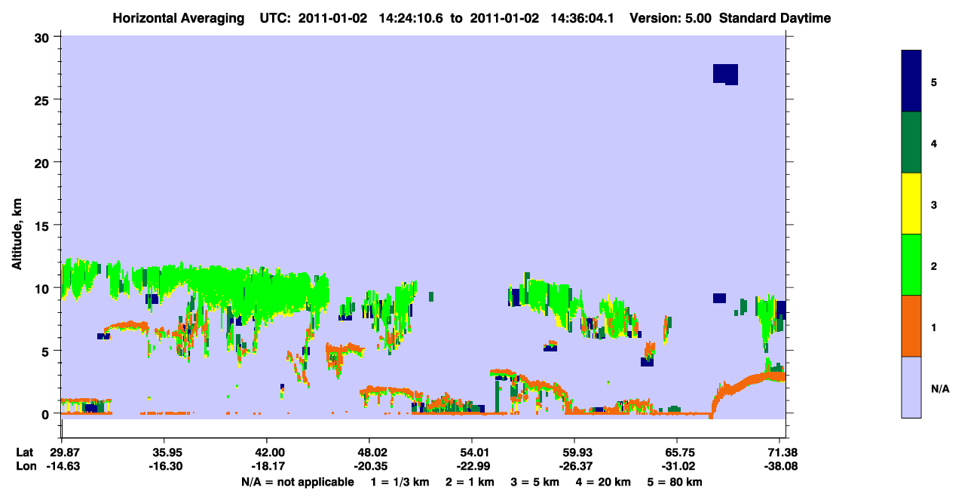Click longitude value -14.63
The image size is (980, 503).
62,467
